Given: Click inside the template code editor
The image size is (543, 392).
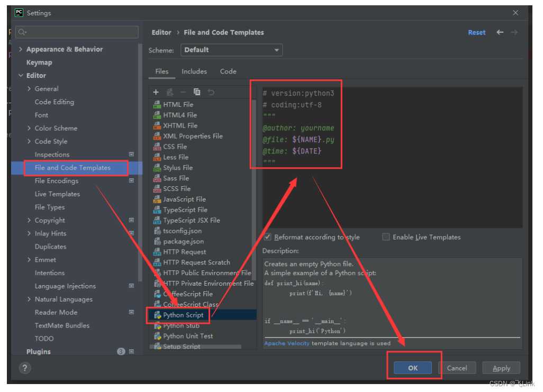Looking at the screenshot, I should 392,158.
